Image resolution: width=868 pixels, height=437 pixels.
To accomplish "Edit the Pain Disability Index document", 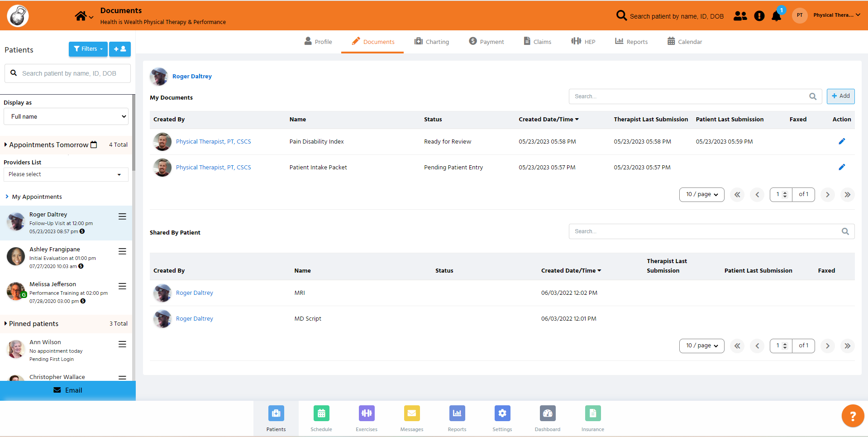I will (x=842, y=141).
